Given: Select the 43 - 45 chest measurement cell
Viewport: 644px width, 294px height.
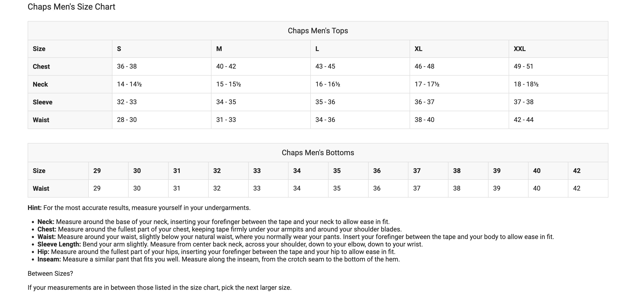Looking at the screenshot, I should pyautogui.click(x=325, y=66).
